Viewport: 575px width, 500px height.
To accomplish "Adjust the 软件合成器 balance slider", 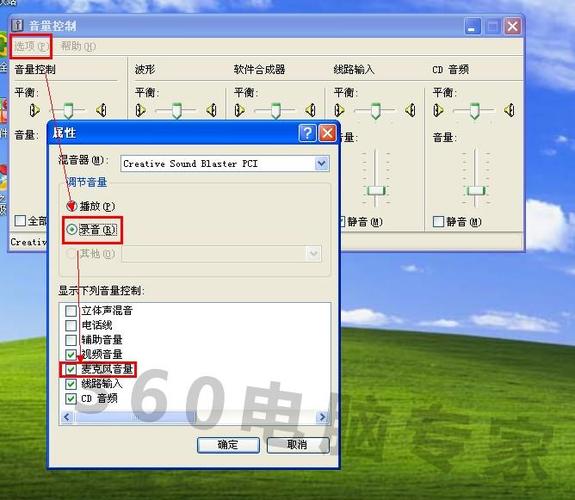I will [276, 110].
